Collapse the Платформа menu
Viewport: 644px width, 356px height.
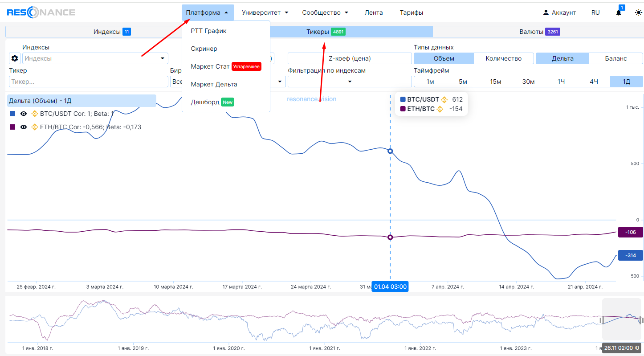coord(208,12)
